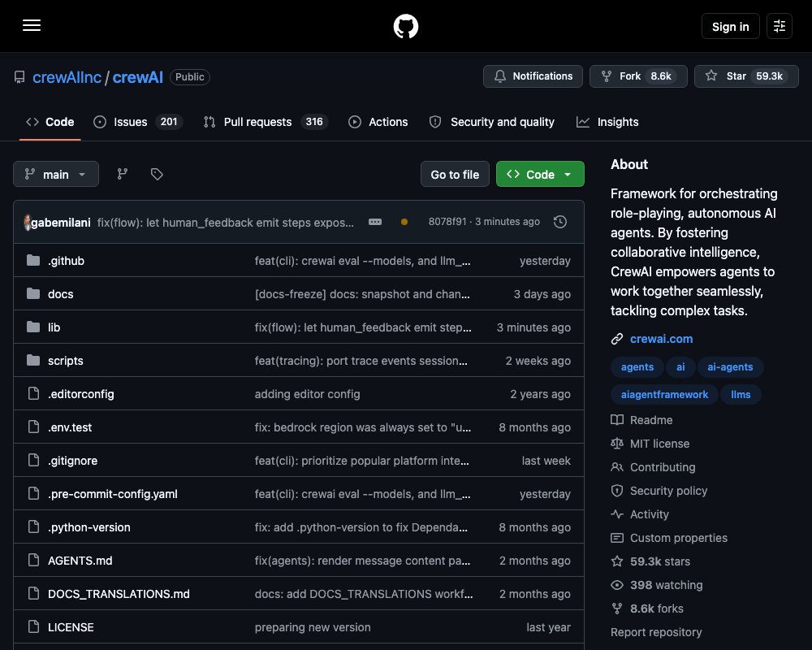Image resolution: width=812 pixels, height=650 pixels.
Task: Visit crewai.com website link
Action: 661,339
